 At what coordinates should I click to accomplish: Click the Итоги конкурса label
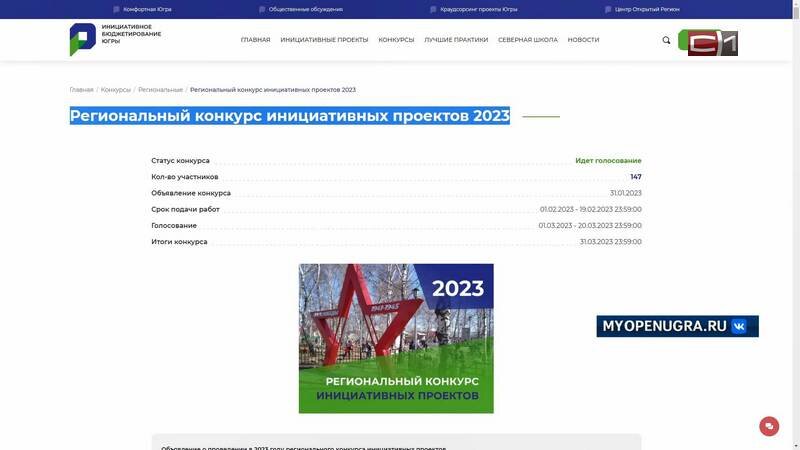click(179, 242)
